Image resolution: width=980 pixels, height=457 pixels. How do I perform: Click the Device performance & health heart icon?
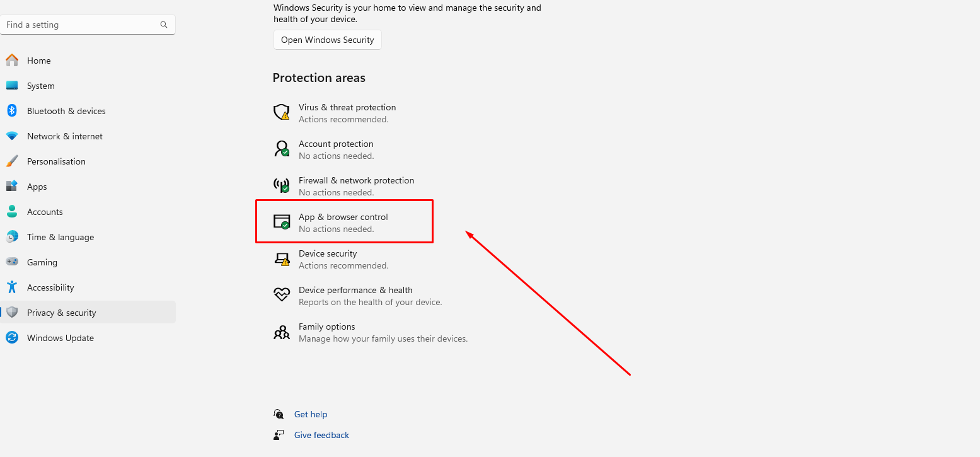tap(281, 295)
